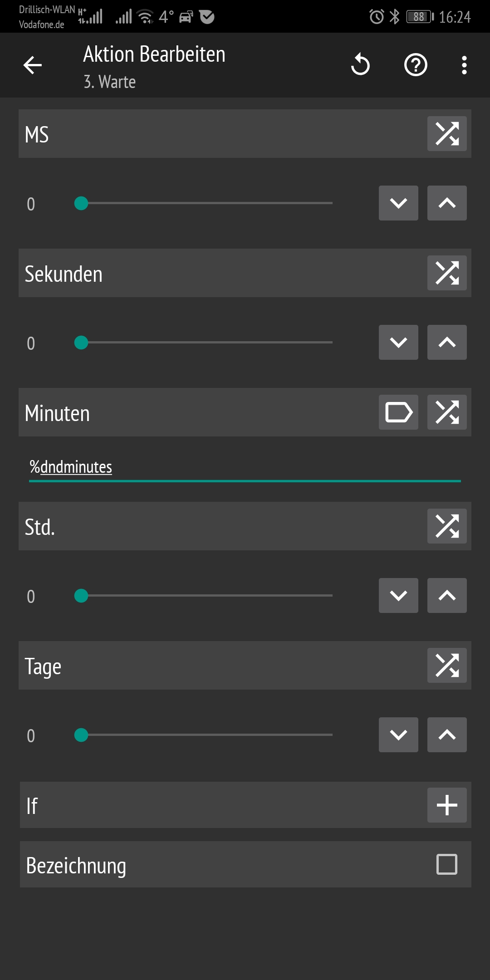Open variable tag picker for Minuten
The image size is (490, 980).
pyautogui.click(x=398, y=412)
